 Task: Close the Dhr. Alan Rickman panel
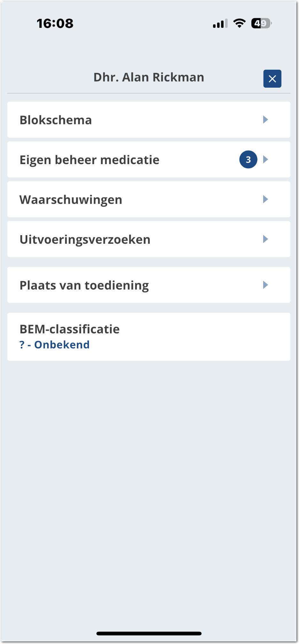pyautogui.click(x=272, y=79)
